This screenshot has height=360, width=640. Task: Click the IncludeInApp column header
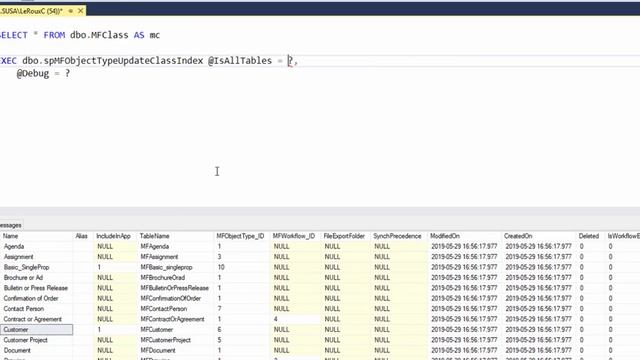[113, 236]
